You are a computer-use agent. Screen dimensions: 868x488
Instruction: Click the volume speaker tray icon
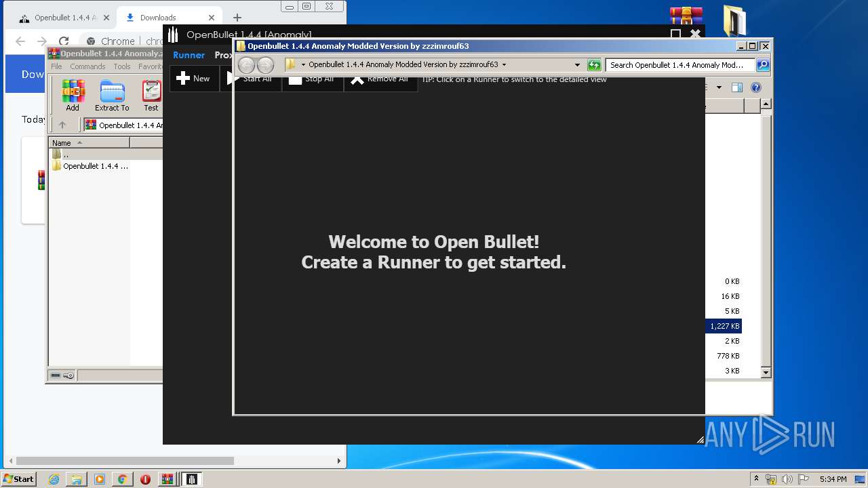click(787, 479)
